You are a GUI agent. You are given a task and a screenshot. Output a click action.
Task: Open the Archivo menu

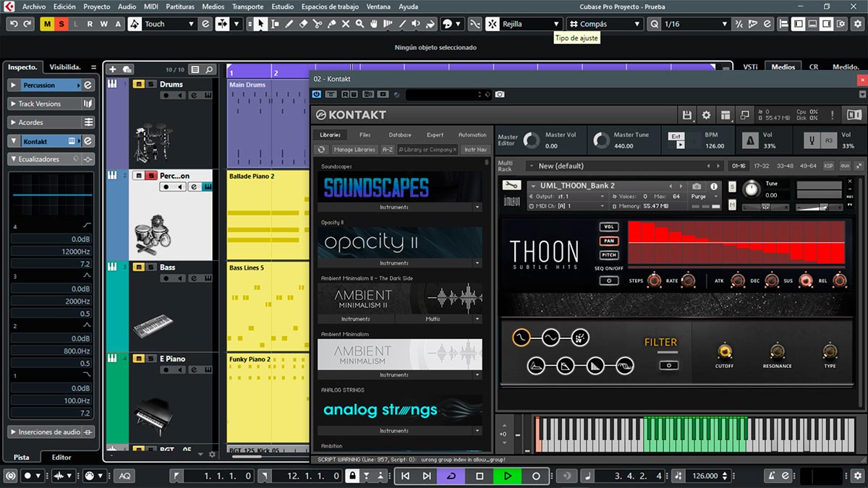(33, 7)
